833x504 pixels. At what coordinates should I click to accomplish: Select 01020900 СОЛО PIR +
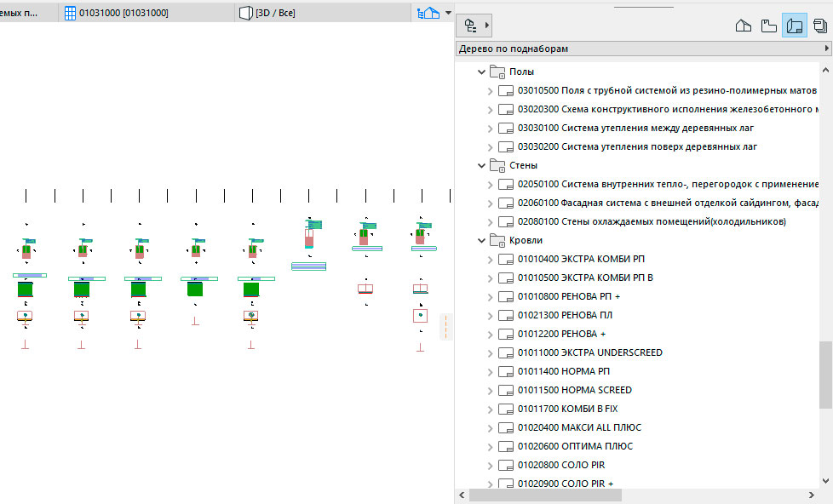pos(566,484)
